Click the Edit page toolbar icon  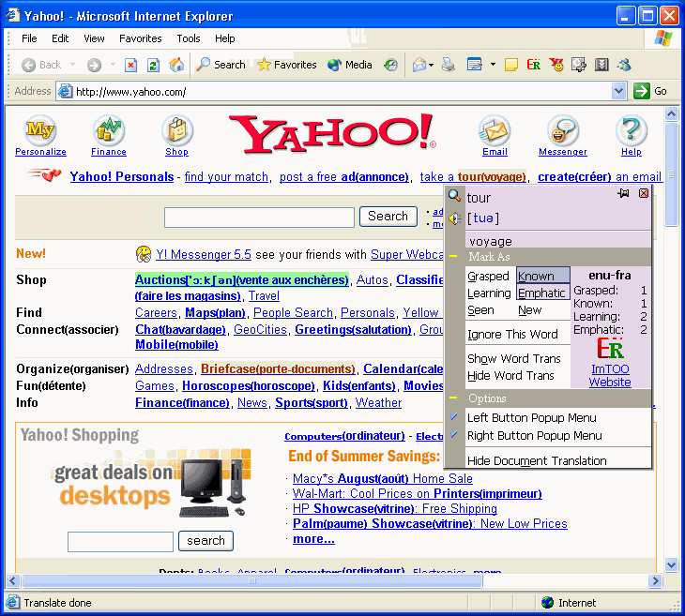(x=475, y=65)
